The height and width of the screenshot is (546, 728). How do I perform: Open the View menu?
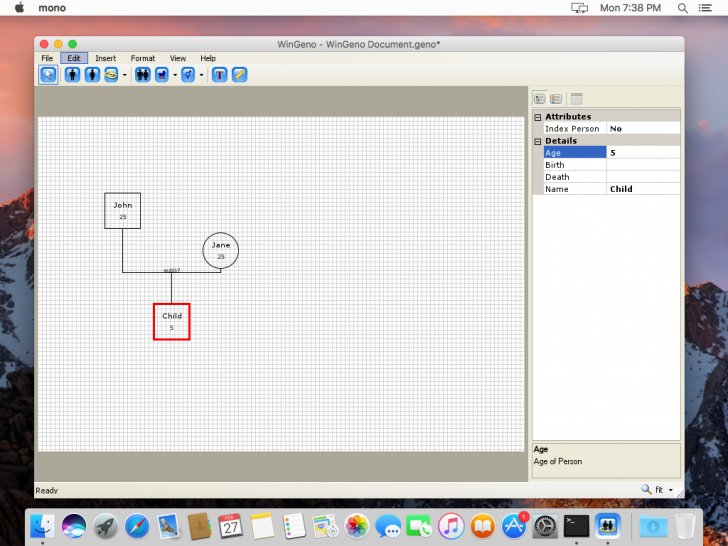(x=178, y=58)
